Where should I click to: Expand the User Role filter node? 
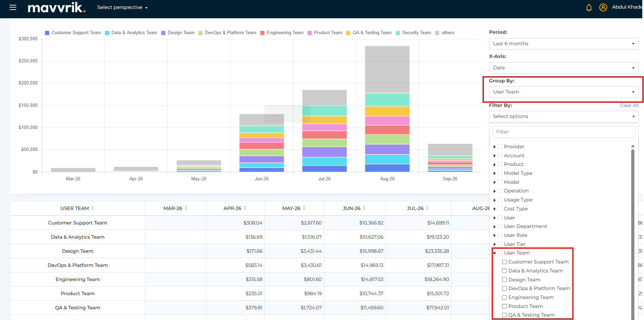[x=495, y=236]
